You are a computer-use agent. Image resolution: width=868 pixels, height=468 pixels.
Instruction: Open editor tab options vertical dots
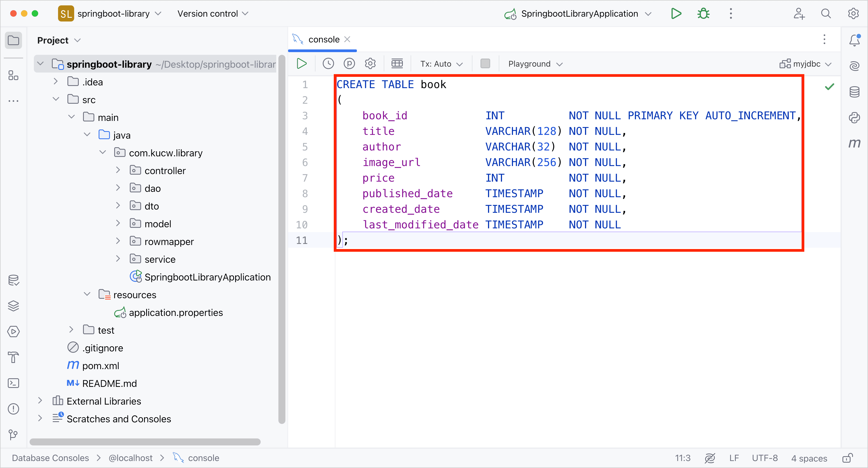824,39
